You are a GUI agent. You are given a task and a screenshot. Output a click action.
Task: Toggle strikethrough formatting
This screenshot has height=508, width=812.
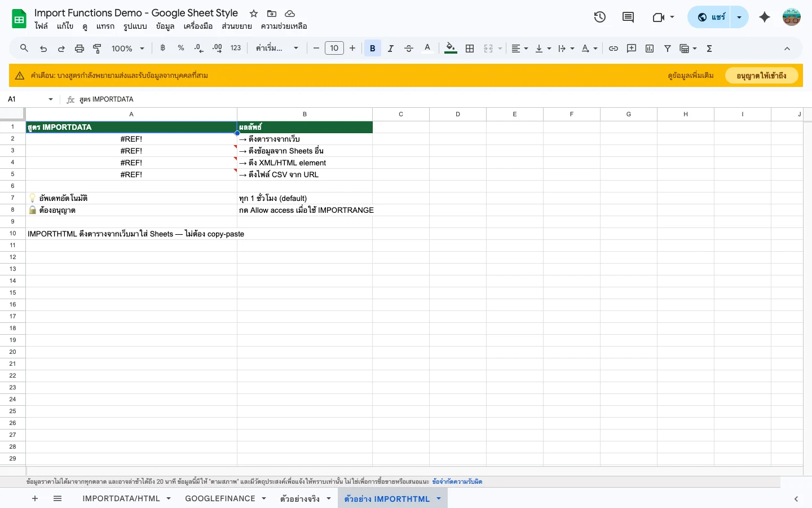point(409,49)
